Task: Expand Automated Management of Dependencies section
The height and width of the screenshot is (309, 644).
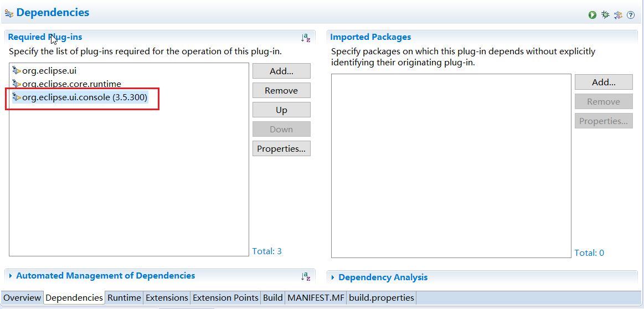Action: pyautogui.click(x=11, y=276)
